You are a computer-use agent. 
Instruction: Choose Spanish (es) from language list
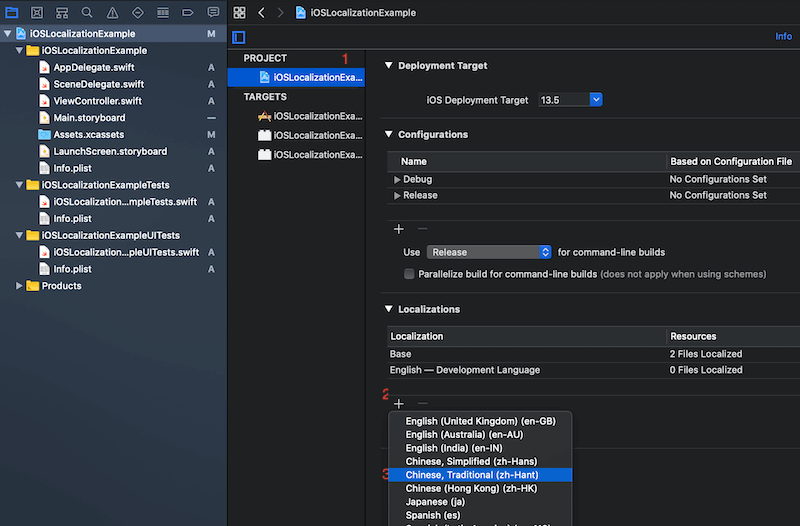[480, 515]
